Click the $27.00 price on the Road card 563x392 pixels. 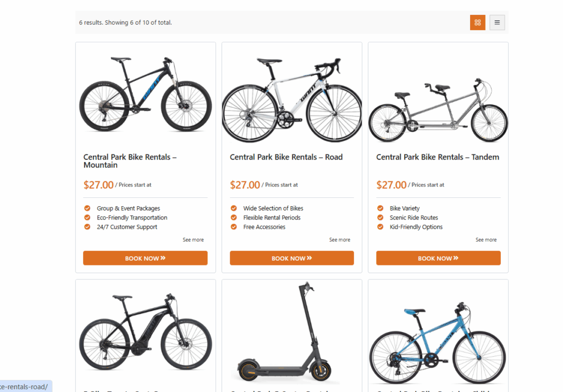tap(245, 184)
